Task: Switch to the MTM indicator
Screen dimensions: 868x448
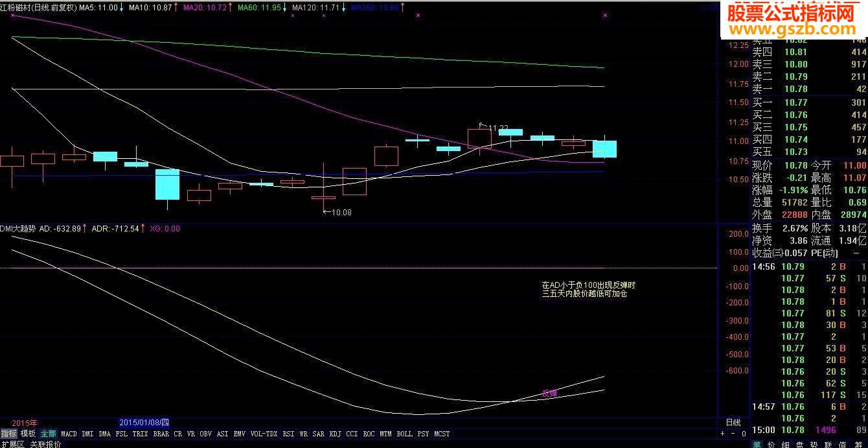Action: click(386, 434)
